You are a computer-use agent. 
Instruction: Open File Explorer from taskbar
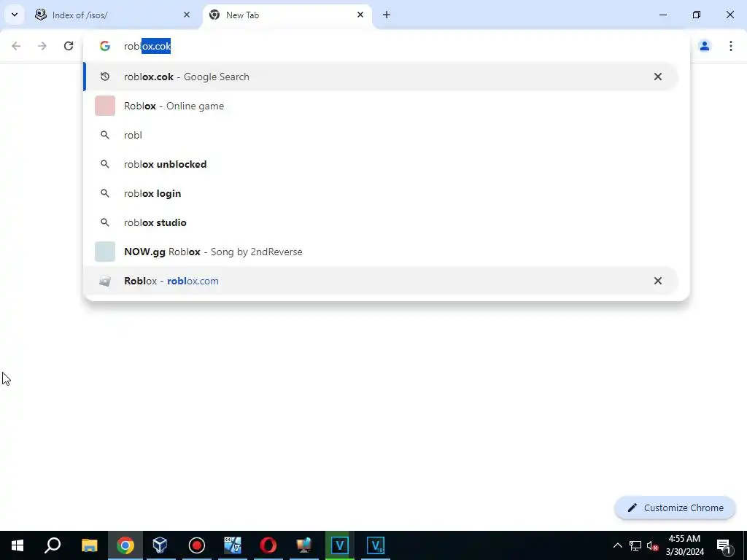89,545
